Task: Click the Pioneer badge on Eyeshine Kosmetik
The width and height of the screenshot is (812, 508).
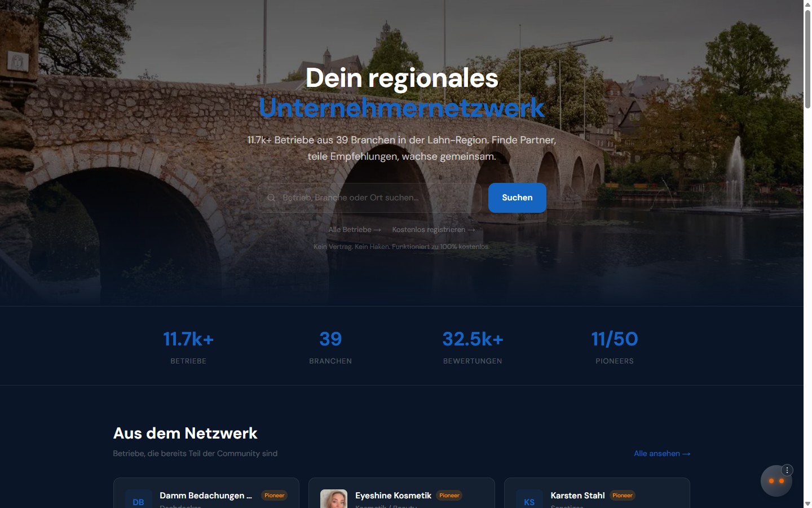Action: 449,496
